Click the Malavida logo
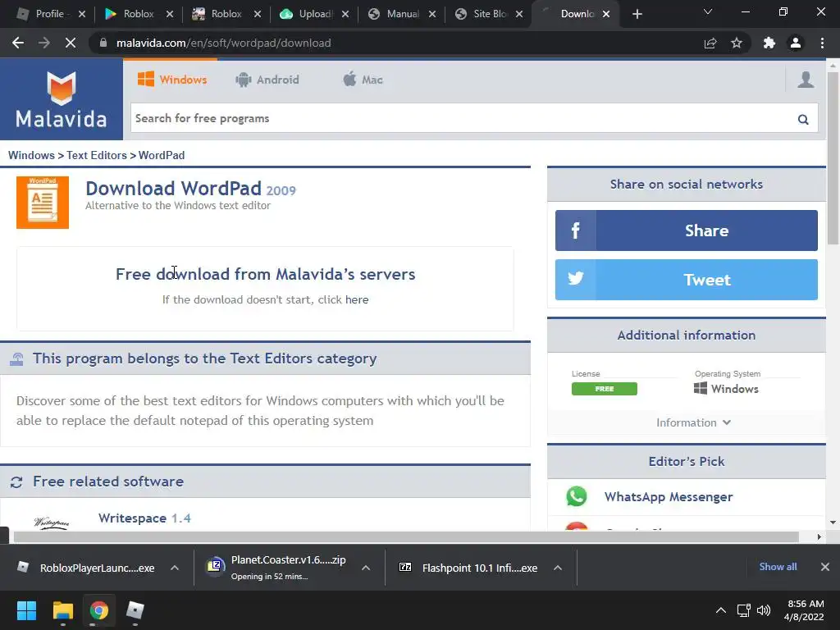Screen dimensions: 840x630 click(61, 99)
